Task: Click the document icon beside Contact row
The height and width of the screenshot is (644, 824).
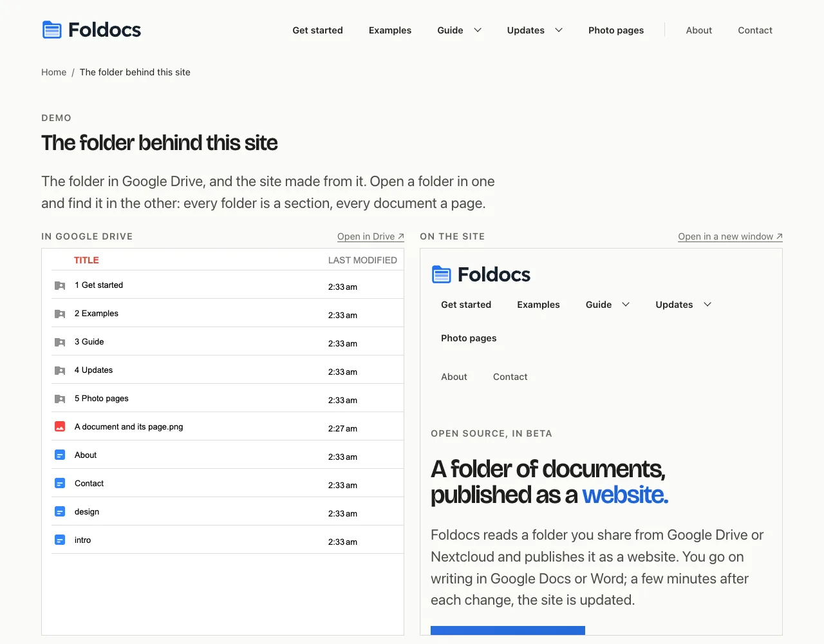Action: (x=60, y=483)
